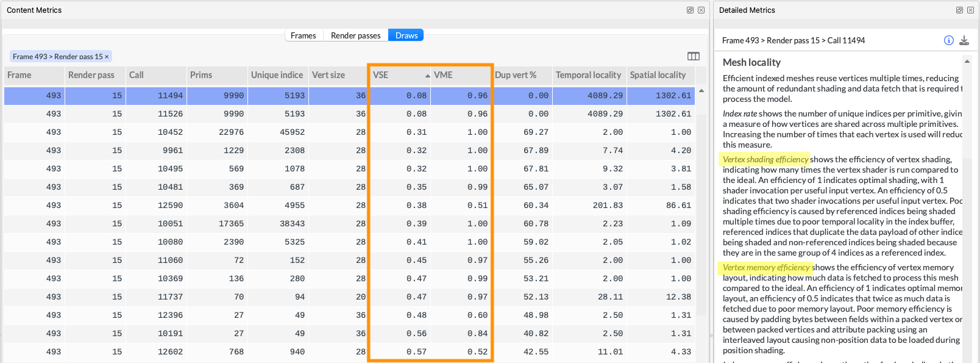Sort by the VME column header
Screen dimensions: 980x363
click(461, 75)
